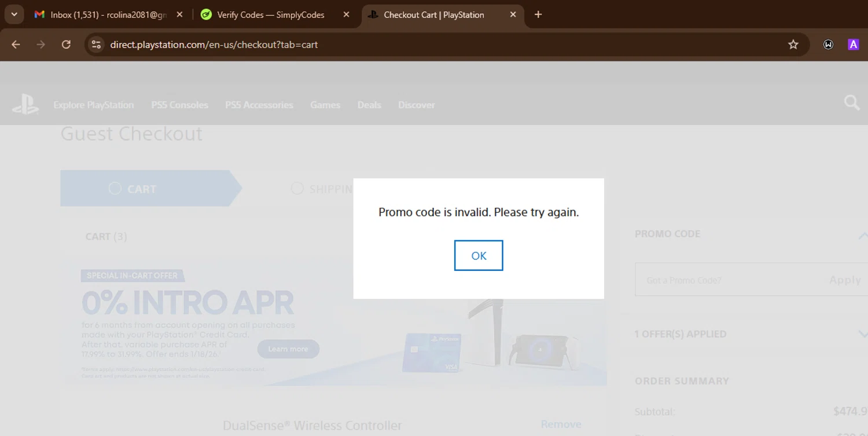Viewport: 868px width, 436px height.
Task: Click the SimplyCodes favicon on its tab
Action: (206, 14)
